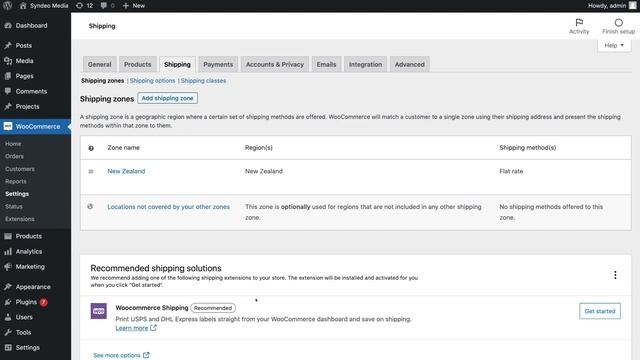
Task: Switch to the Products settings tab
Action: tap(138, 64)
